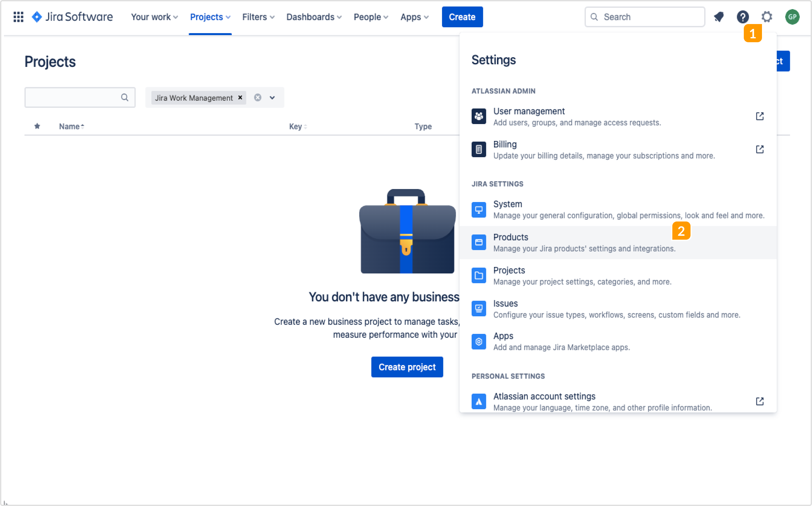
Task: Open the settings gear icon
Action: 767,17
